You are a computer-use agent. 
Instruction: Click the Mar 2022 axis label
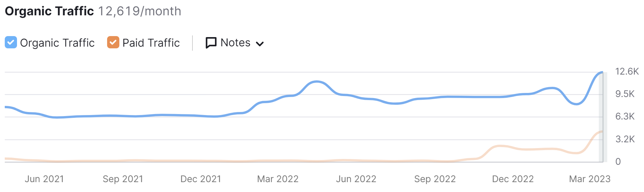coord(278,179)
